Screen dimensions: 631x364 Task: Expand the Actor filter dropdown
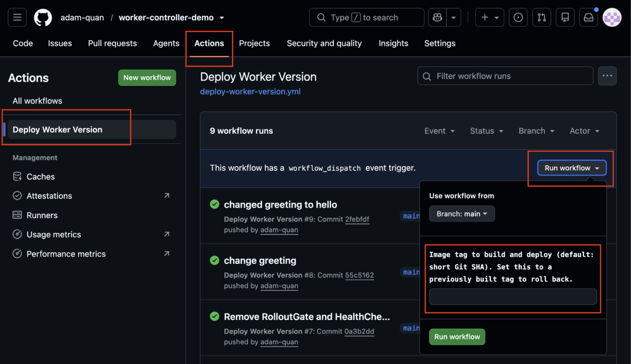tap(584, 131)
